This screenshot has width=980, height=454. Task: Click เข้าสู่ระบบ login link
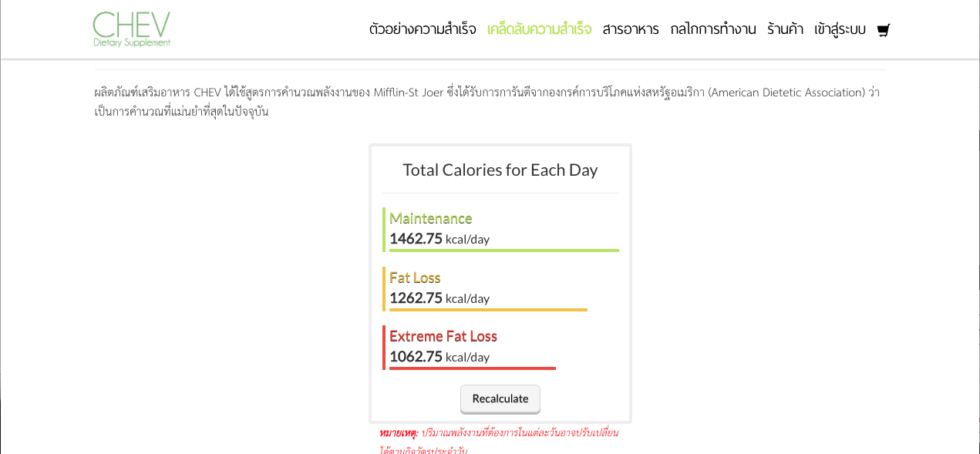[840, 29]
